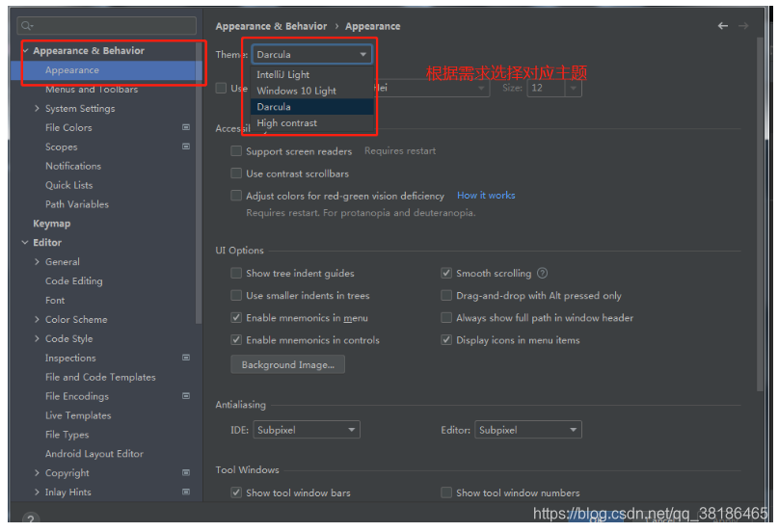The height and width of the screenshot is (532, 778).
Task: Toggle the Use custom font checkbox
Action: (221, 88)
